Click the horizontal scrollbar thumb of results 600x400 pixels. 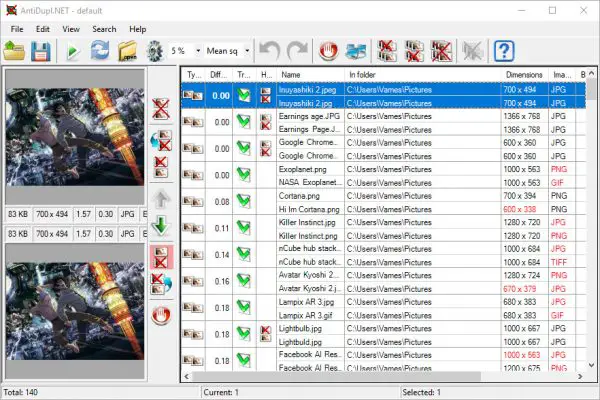(336, 376)
